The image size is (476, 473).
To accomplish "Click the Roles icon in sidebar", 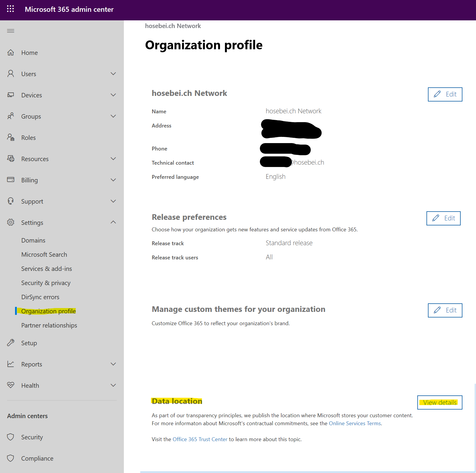I will coord(11,137).
